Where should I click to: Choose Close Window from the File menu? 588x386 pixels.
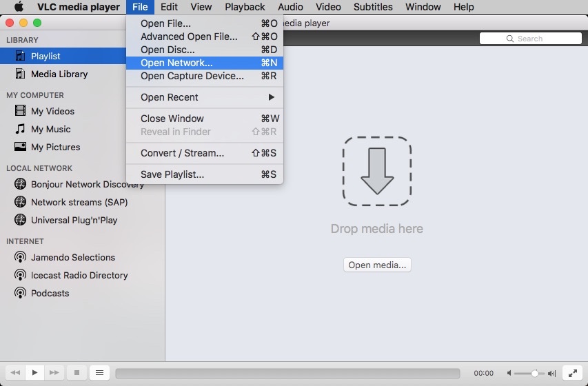tap(204, 119)
